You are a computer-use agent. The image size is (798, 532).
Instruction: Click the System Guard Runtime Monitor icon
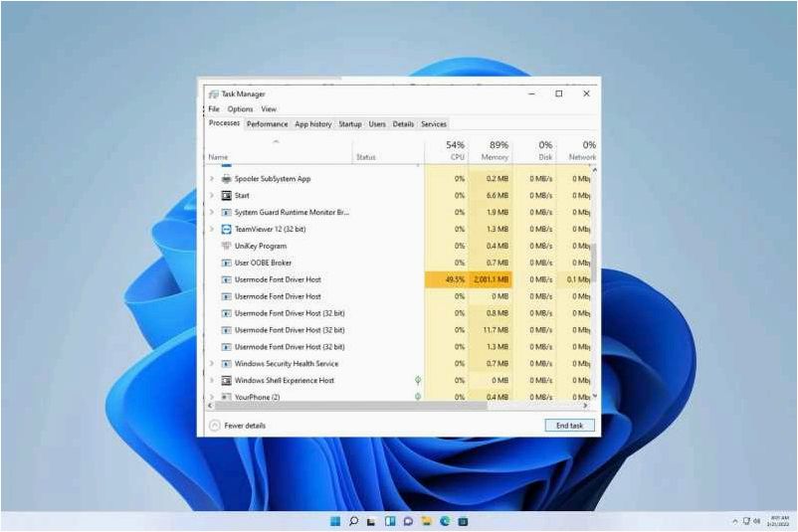point(227,213)
